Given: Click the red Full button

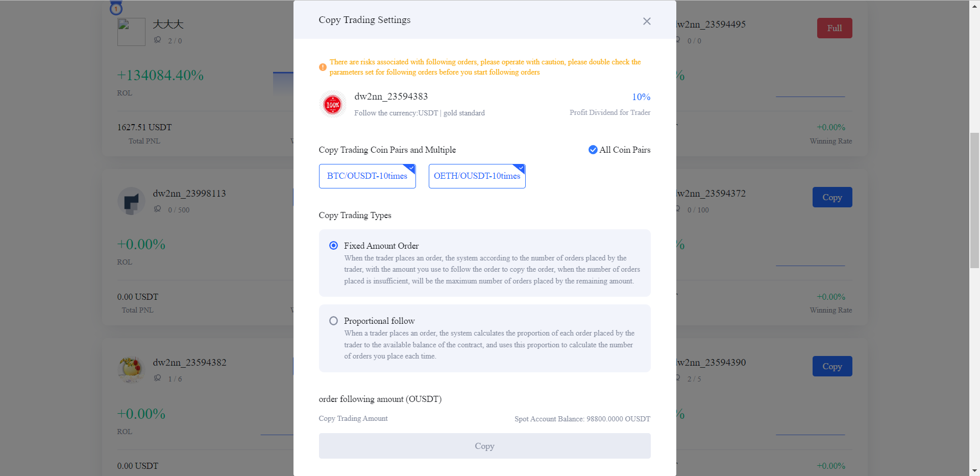Looking at the screenshot, I should [x=835, y=28].
